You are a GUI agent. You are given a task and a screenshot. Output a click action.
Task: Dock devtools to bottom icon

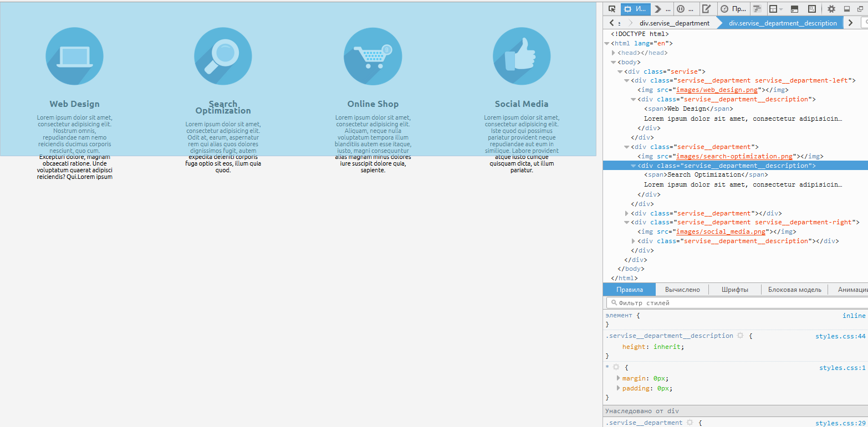(x=847, y=9)
